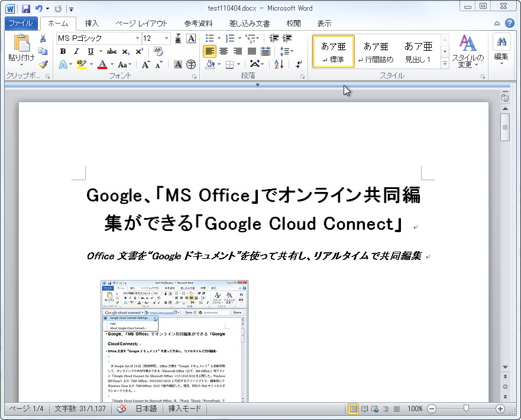Click the spelling check status icon
The image size is (521, 420).
(122, 409)
